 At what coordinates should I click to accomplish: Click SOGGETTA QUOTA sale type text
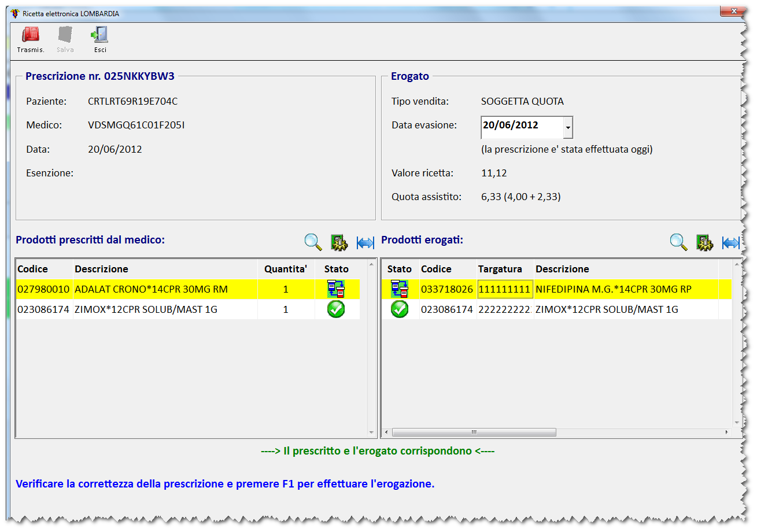pos(522,101)
